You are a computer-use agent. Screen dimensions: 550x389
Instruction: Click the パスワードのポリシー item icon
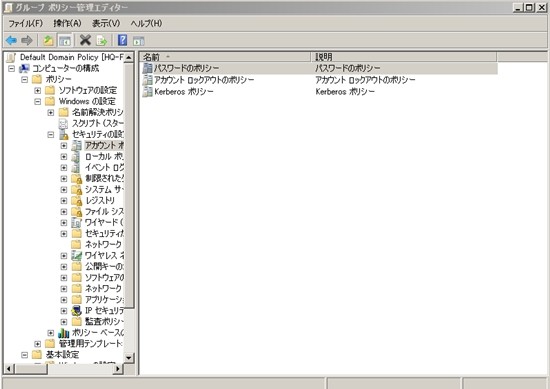tap(148, 68)
